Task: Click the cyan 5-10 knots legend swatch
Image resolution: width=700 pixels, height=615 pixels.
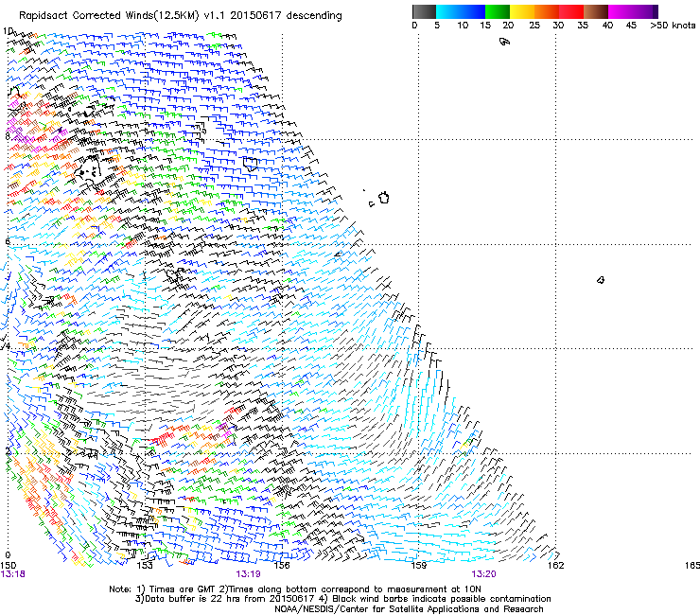Action: pyautogui.click(x=448, y=11)
